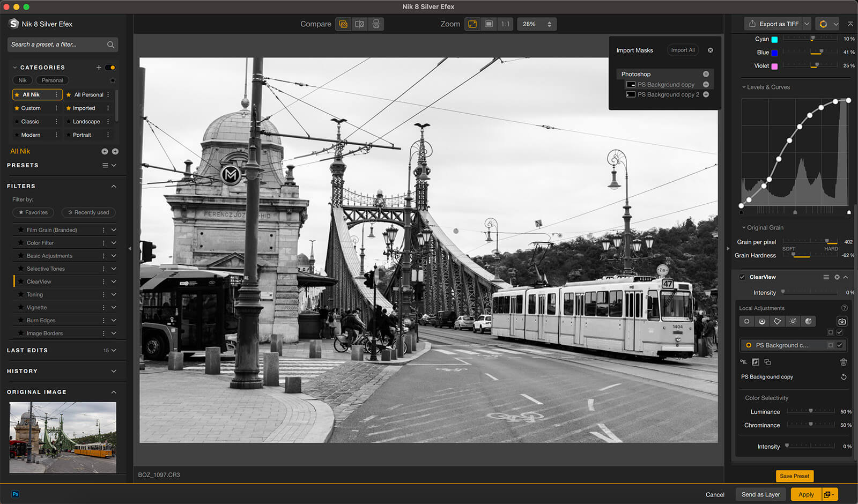Click the 1:1 zoom icon

pos(505,24)
